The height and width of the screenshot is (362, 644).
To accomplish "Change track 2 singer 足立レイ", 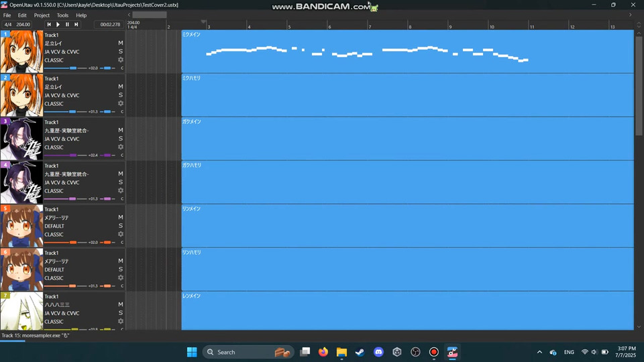I will pyautogui.click(x=53, y=86).
